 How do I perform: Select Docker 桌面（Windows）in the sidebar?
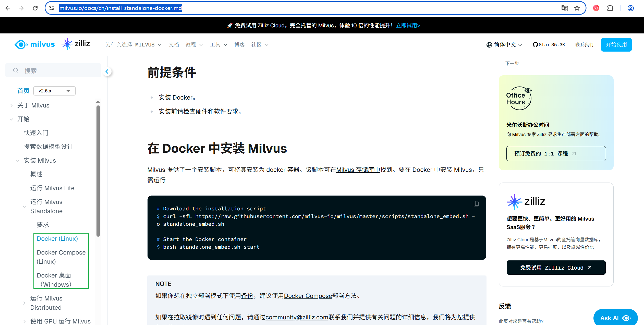point(54,280)
